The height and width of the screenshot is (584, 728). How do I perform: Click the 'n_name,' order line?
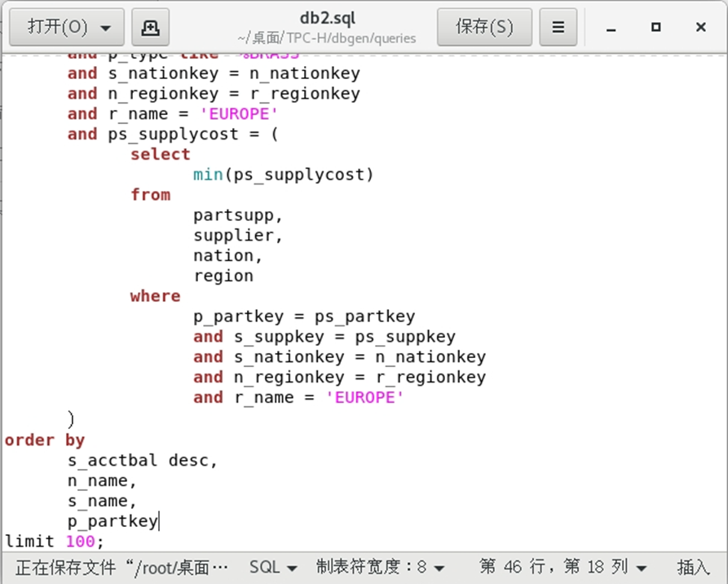coord(102,480)
